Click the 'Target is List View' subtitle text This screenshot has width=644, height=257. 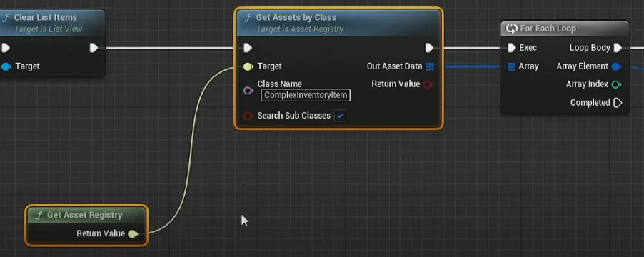click(49, 29)
